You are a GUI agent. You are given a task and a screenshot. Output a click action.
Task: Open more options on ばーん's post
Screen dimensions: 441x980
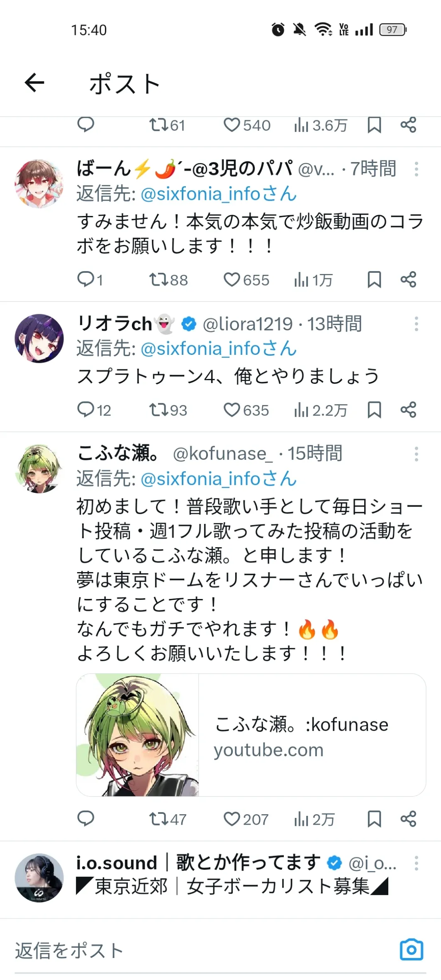click(x=416, y=169)
